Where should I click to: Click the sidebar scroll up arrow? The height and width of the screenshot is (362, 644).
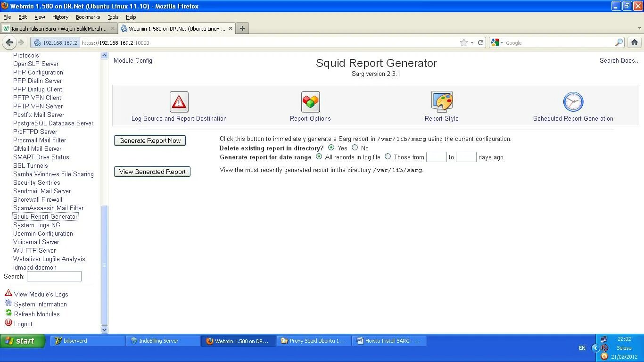point(105,56)
